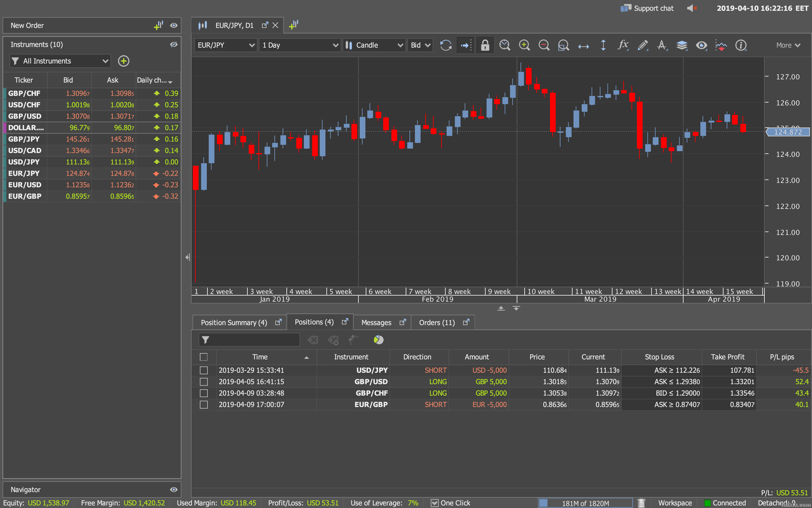Click the vertical stretch arrows icon

(x=603, y=45)
